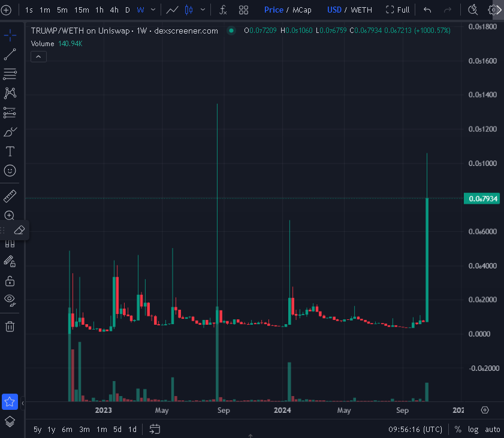Image resolution: width=504 pixels, height=438 pixels.
Task: Select the 15m interval
Action: tap(82, 10)
